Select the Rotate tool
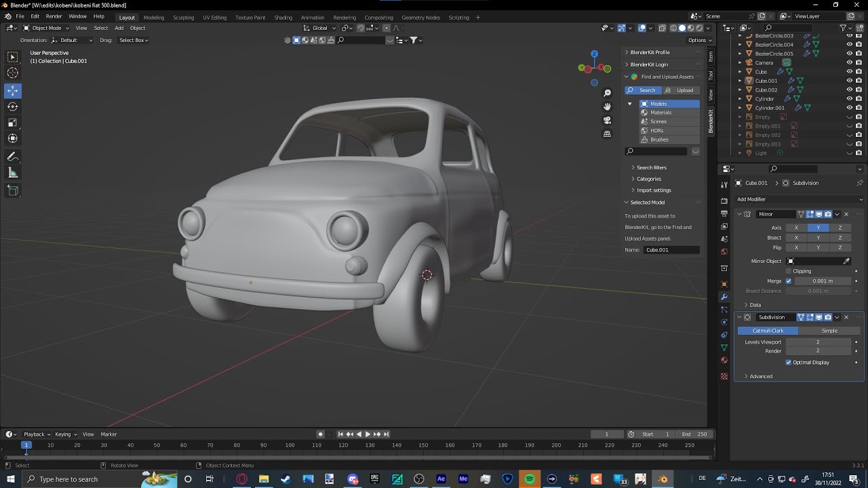868x488 pixels. point(13,106)
